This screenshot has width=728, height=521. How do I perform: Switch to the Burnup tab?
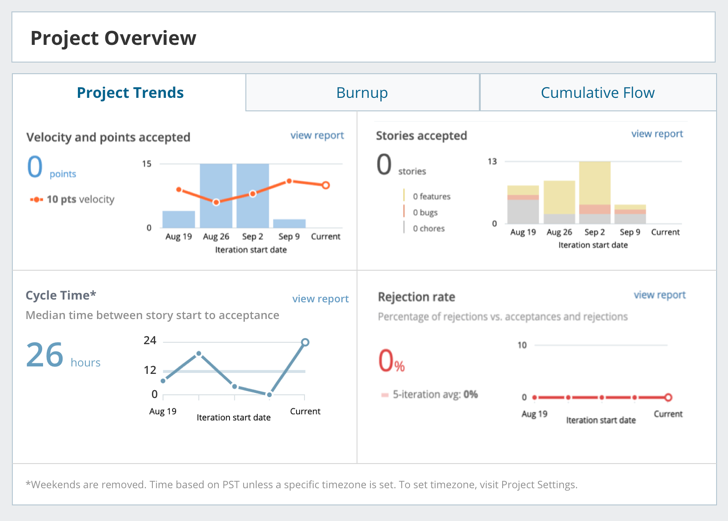362,92
